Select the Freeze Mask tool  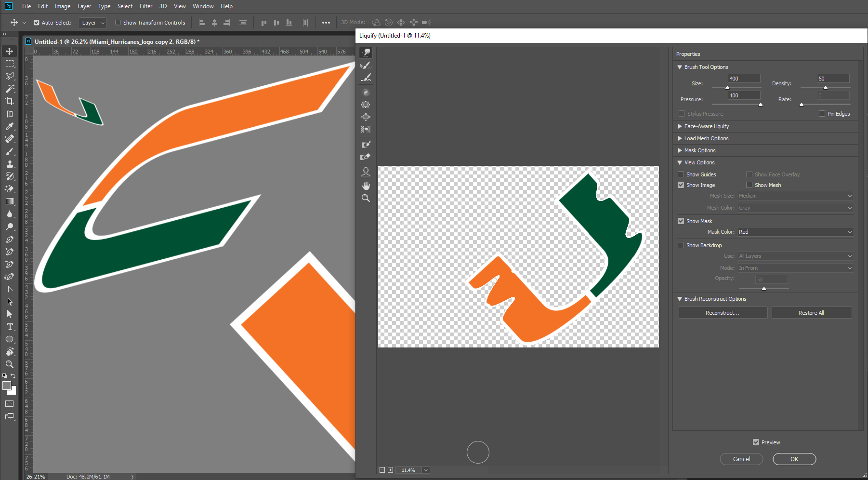tap(366, 144)
